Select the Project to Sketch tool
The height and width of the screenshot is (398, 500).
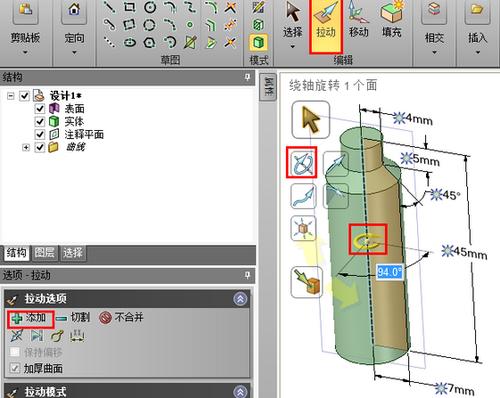point(190,42)
